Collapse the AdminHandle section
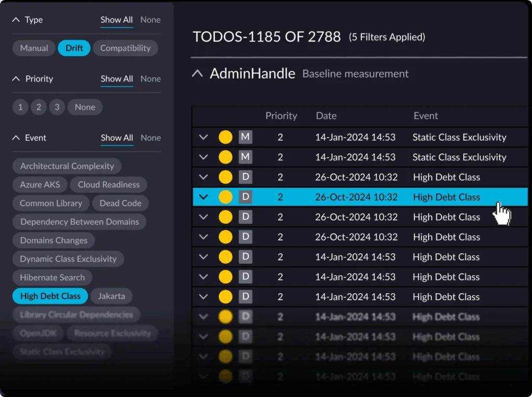Screen dimensions: 532x397 click(x=197, y=74)
